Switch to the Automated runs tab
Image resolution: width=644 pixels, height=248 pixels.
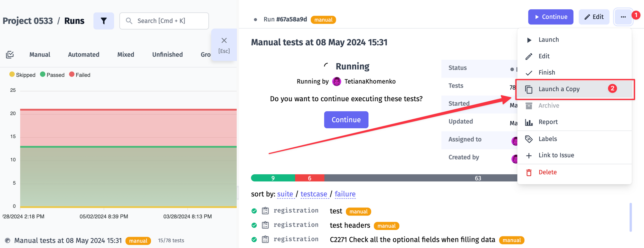[84, 55]
